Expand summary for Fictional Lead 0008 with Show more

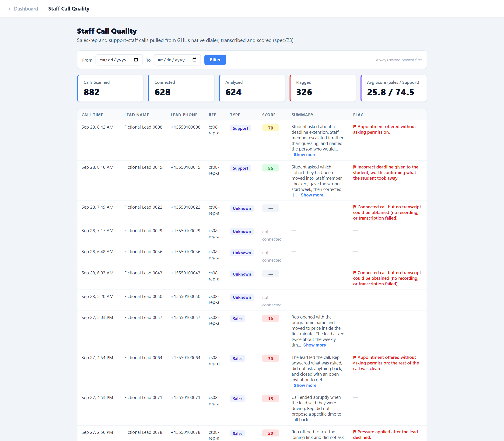tap(305, 154)
